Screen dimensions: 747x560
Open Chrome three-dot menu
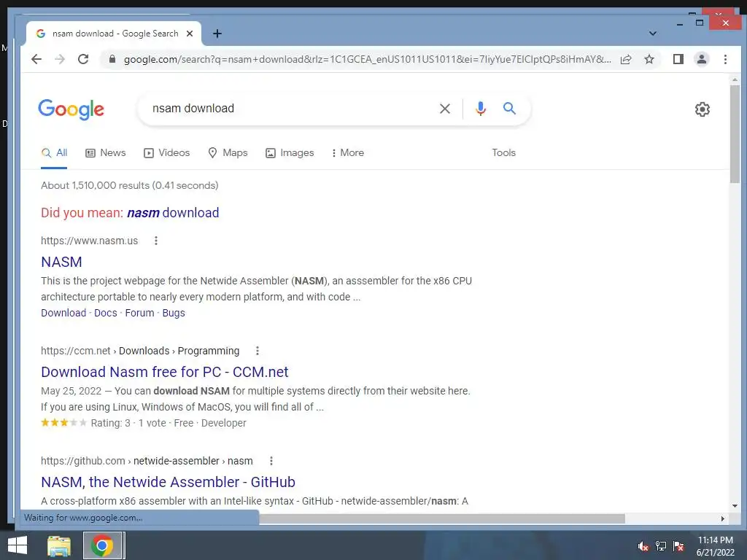[x=725, y=59]
